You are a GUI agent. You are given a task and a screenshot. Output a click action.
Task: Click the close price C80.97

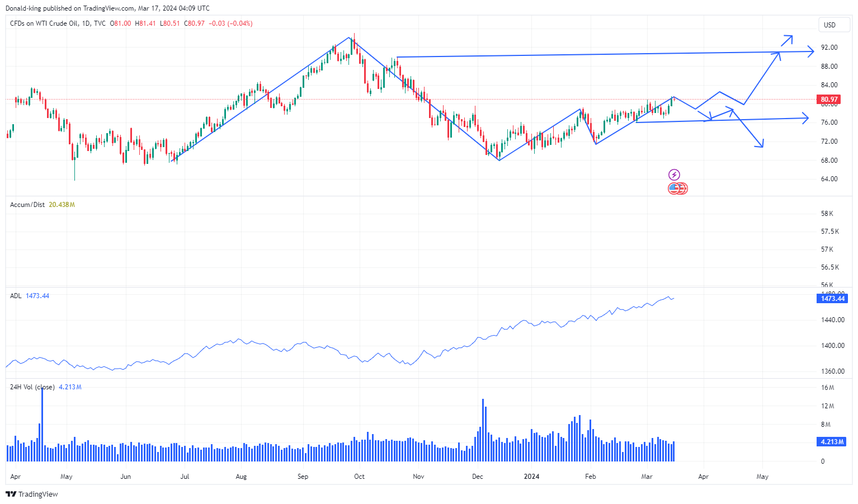click(x=195, y=23)
